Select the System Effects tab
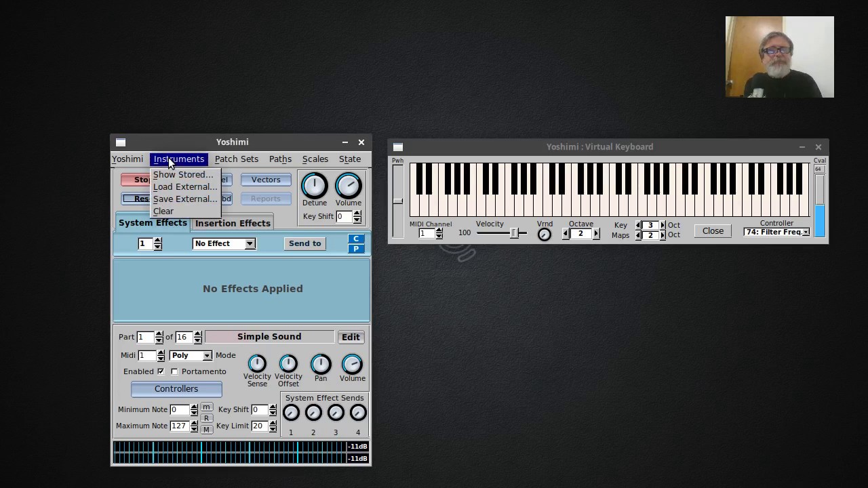Screen dimensions: 868x488 153,222
